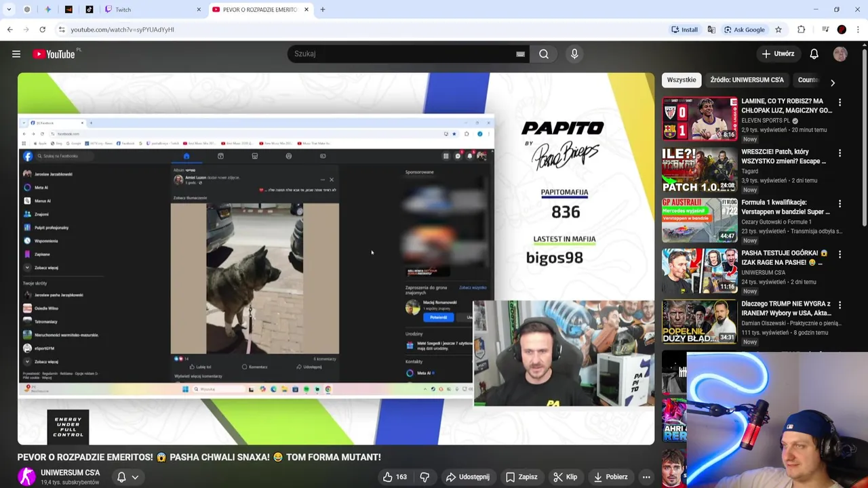Dislike the video with thumbs down

425,477
